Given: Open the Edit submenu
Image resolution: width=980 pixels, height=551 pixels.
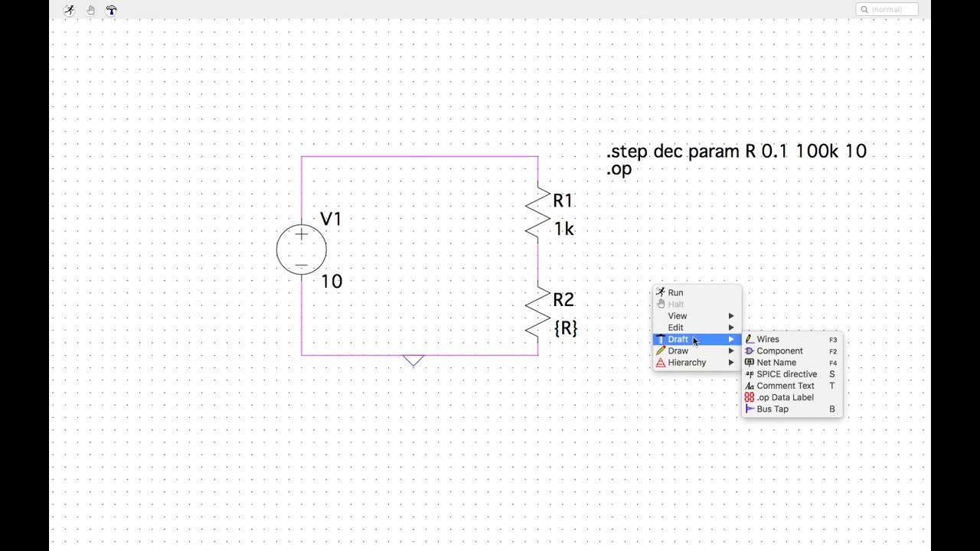Looking at the screenshot, I should [x=697, y=328].
